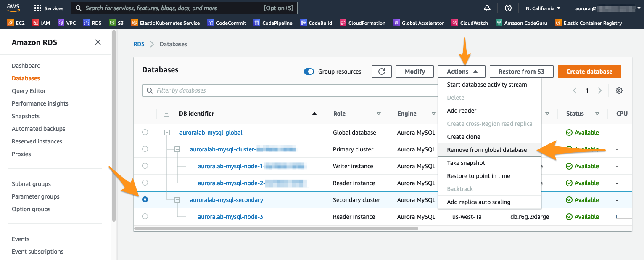This screenshot has height=260, width=644.
Task: Close the Amazon RDS side panel
Action: tap(98, 42)
